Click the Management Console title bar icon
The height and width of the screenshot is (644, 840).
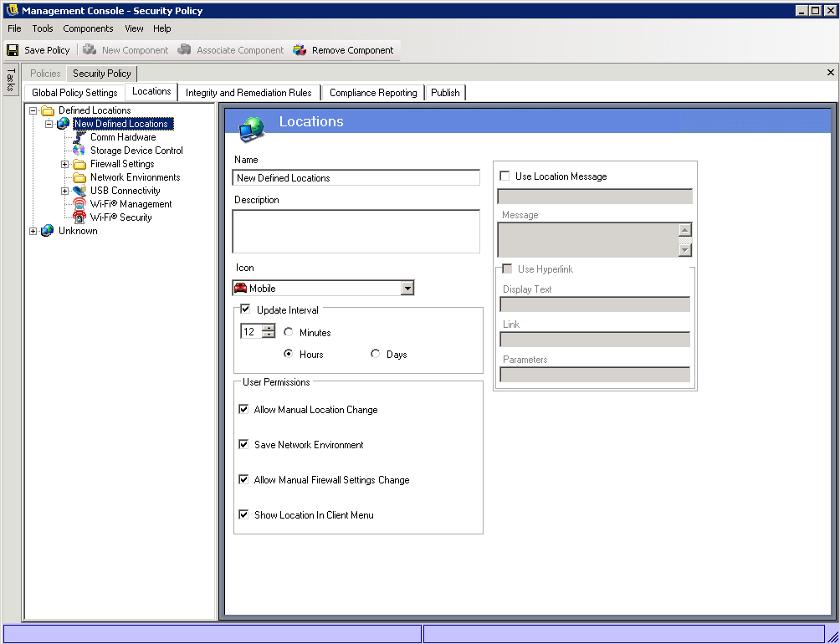click(12, 10)
